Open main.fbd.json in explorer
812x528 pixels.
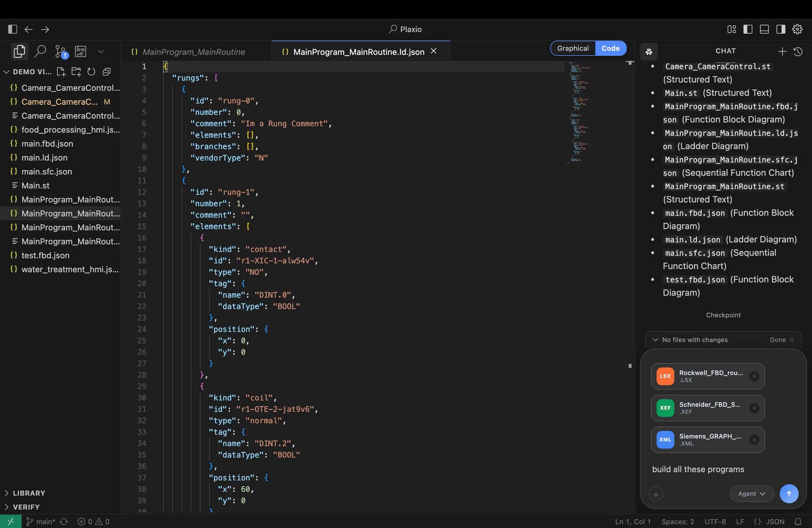pos(60,144)
